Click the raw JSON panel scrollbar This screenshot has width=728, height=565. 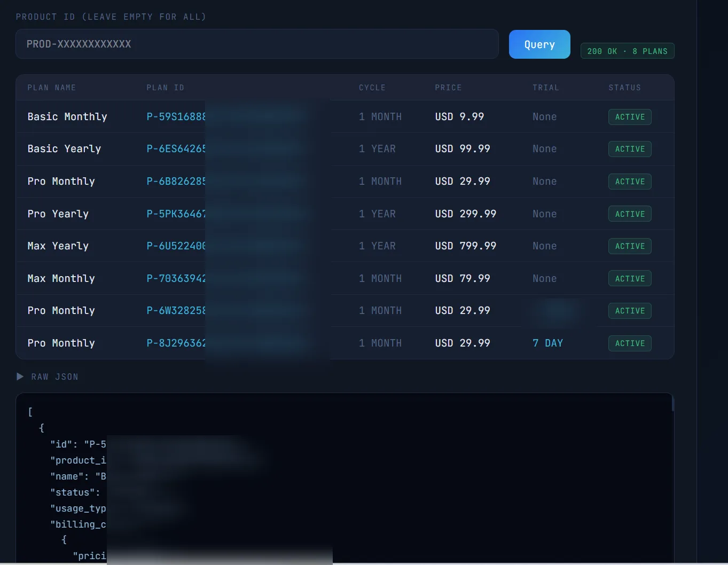(672, 404)
